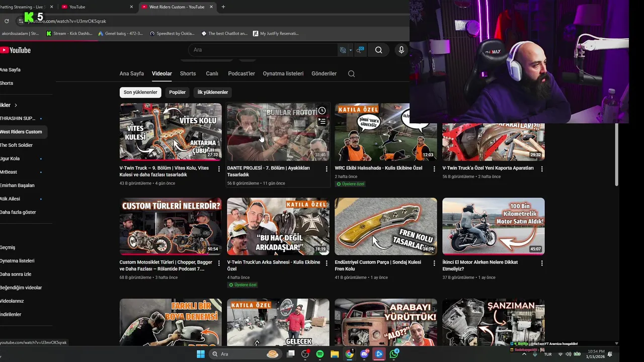
Task: Open the channel's Oynatma listeleri tab
Action: tap(283, 73)
